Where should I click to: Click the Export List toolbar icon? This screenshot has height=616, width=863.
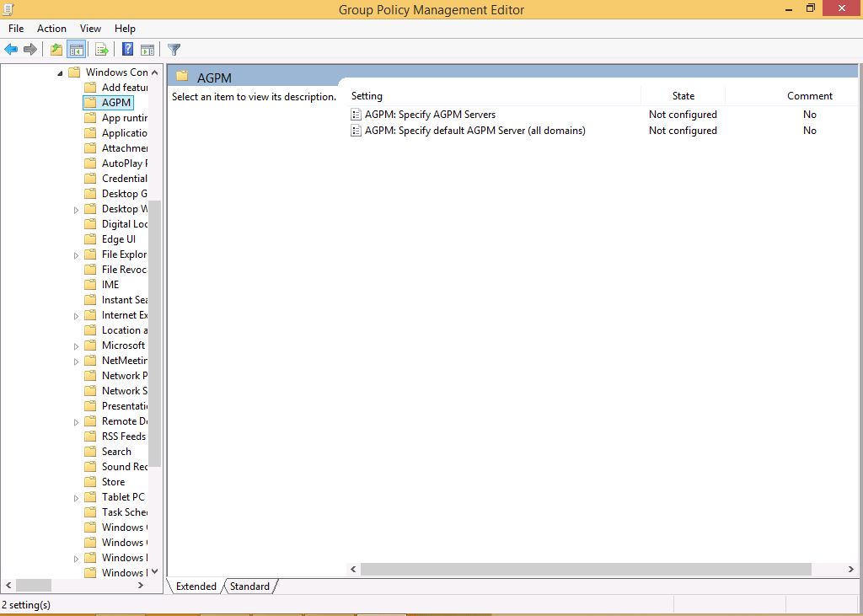point(101,50)
